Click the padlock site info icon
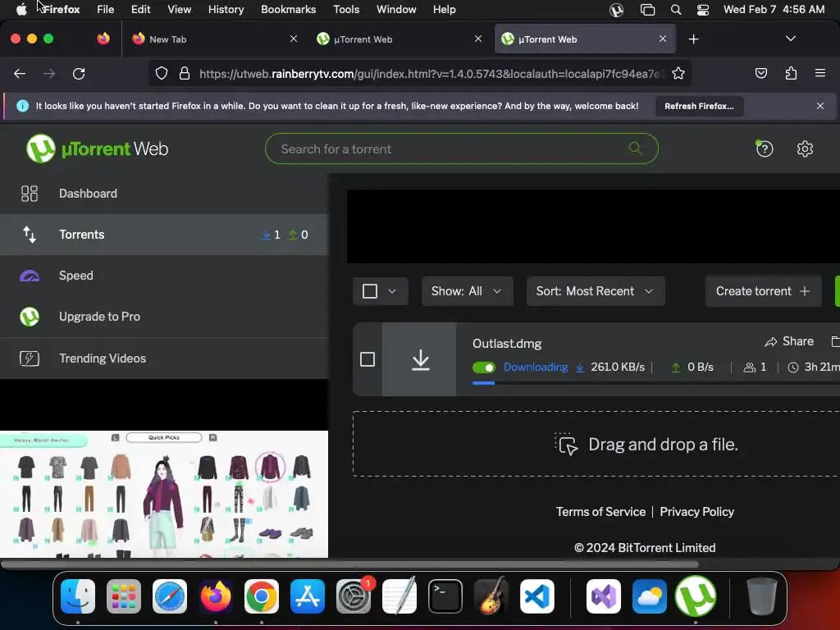840x630 pixels. pos(185,73)
